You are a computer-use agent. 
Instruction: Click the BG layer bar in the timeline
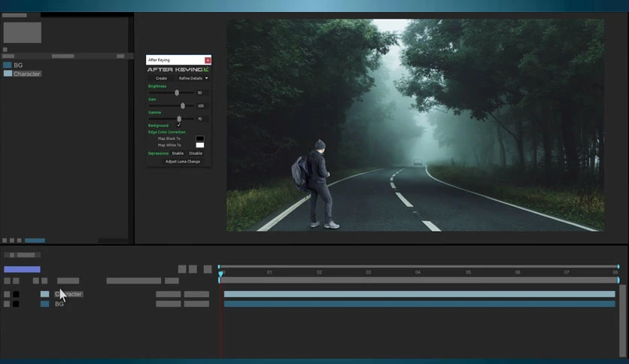click(x=419, y=304)
